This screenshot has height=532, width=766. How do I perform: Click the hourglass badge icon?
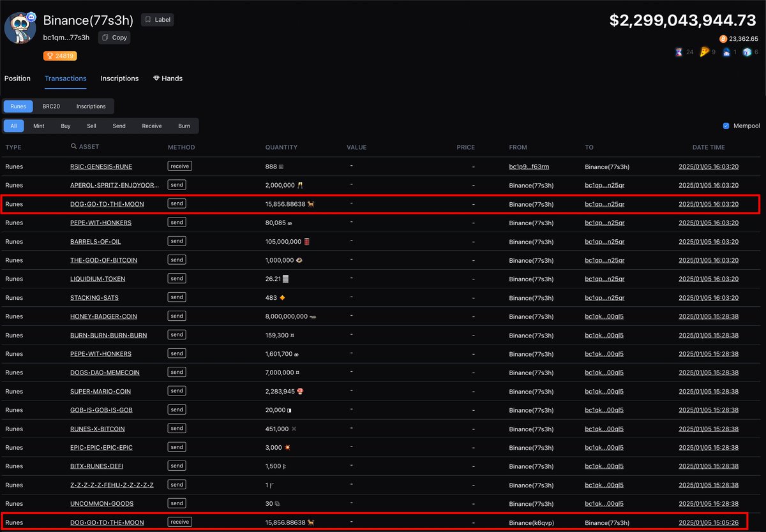679,52
